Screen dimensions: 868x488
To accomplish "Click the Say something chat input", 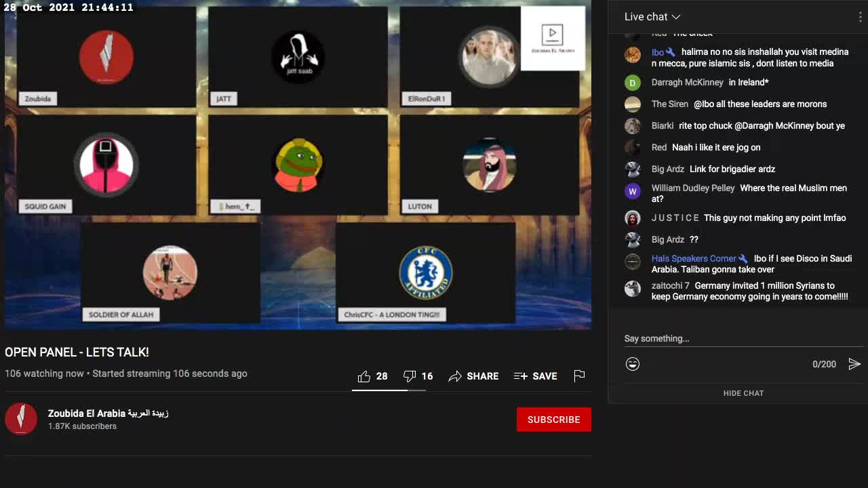I will (743, 338).
